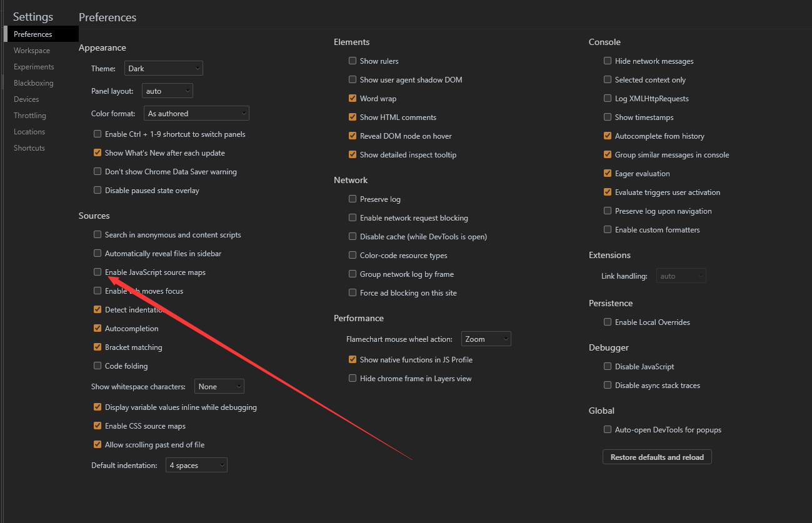Viewport: 812px width, 523px height.
Task: Enable Code folding option
Action: tap(98, 366)
